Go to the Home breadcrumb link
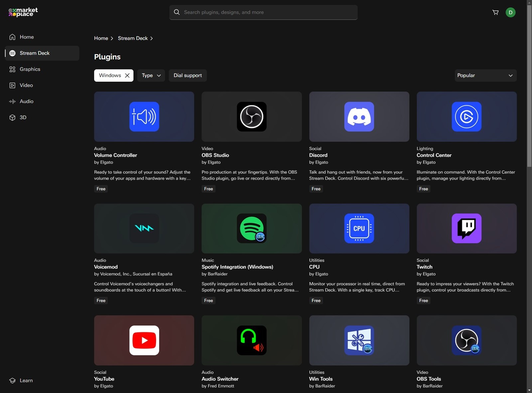Screen dimensions: 532x393 click(101, 38)
